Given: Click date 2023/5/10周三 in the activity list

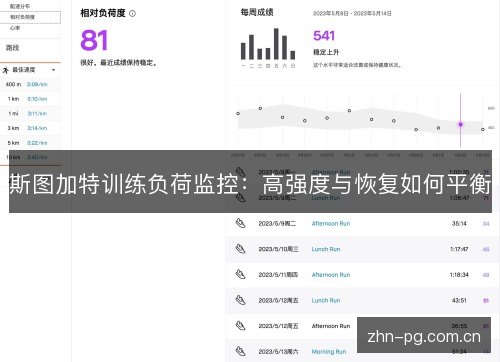Looking at the screenshot, I should tap(278, 249).
